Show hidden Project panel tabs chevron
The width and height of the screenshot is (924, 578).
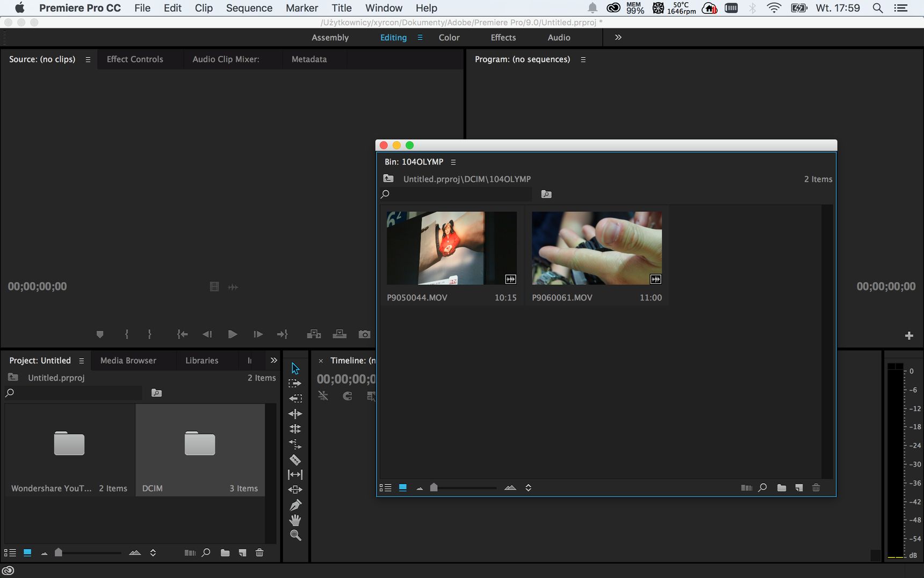tap(274, 360)
